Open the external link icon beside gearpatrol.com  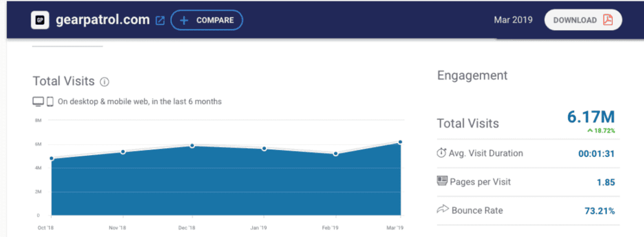[160, 20]
